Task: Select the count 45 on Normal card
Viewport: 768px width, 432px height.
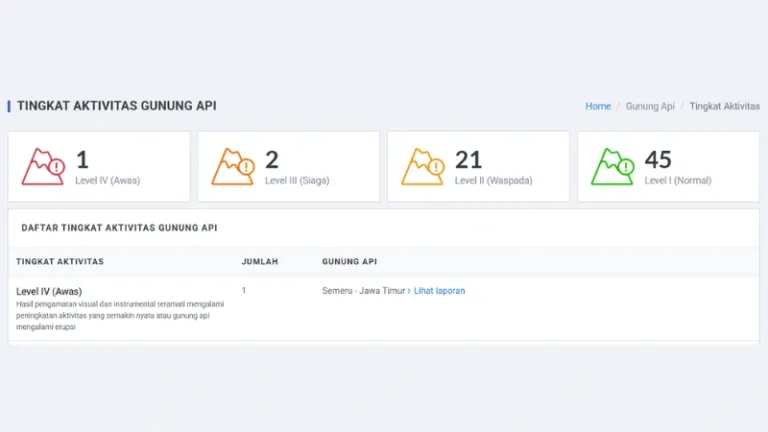Action: [x=658, y=159]
